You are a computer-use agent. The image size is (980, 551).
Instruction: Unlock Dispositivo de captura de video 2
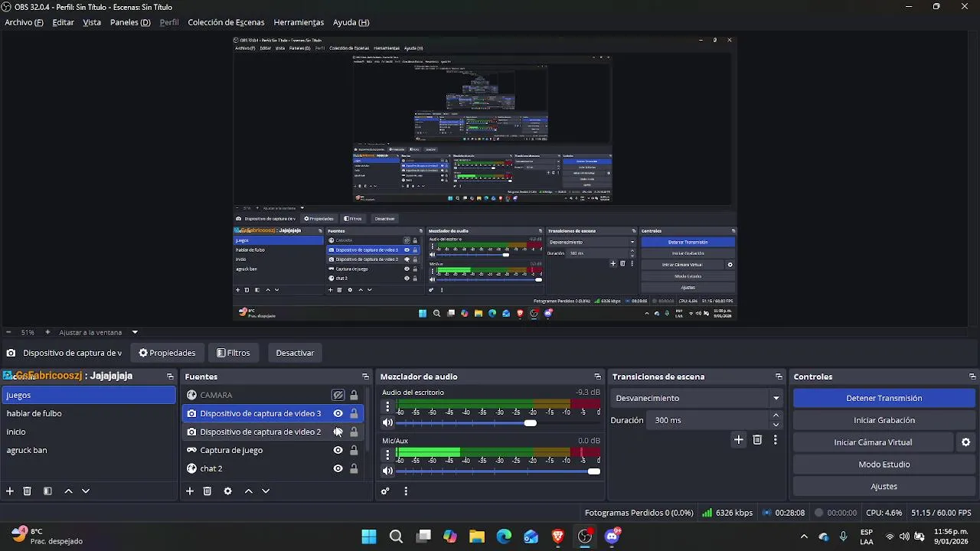[354, 432]
